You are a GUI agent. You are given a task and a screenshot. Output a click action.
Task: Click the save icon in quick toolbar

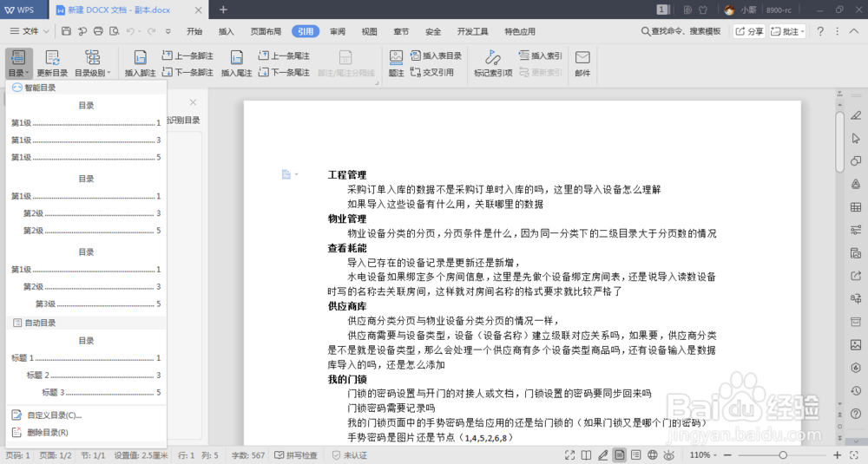(66, 31)
